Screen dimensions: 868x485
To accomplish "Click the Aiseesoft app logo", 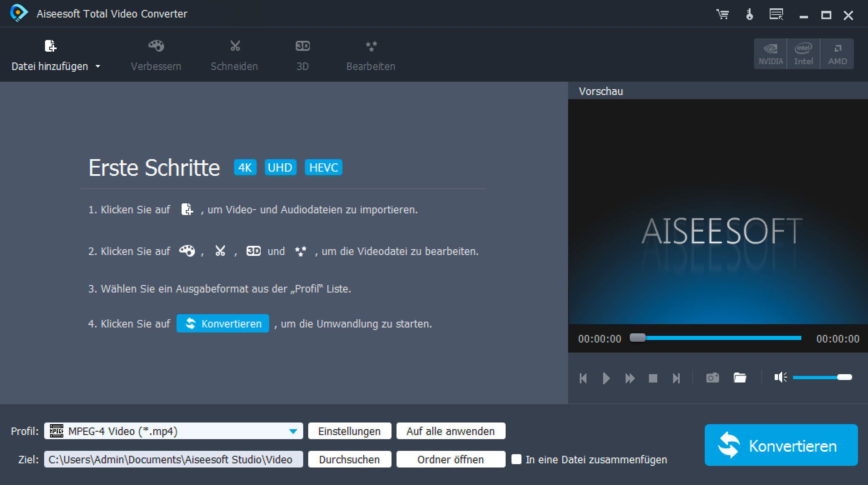I will click(19, 13).
